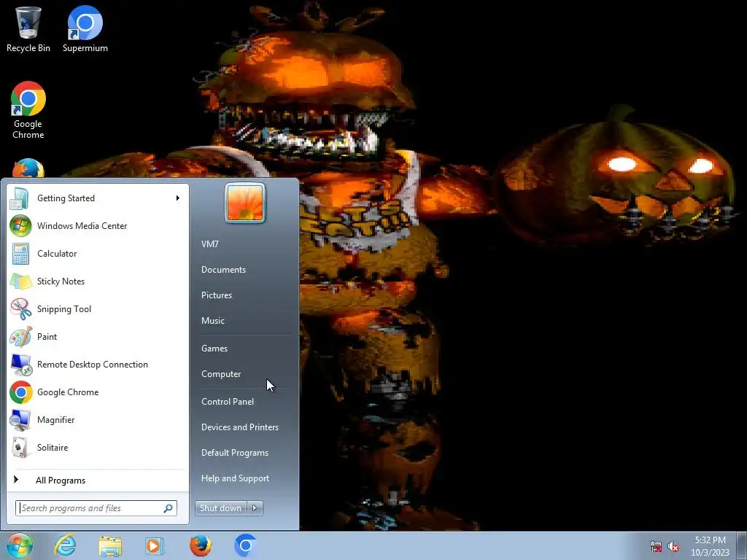Image resolution: width=747 pixels, height=560 pixels.
Task: Click the Remote Desktop Connection icon
Action: pyautogui.click(x=21, y=365)
